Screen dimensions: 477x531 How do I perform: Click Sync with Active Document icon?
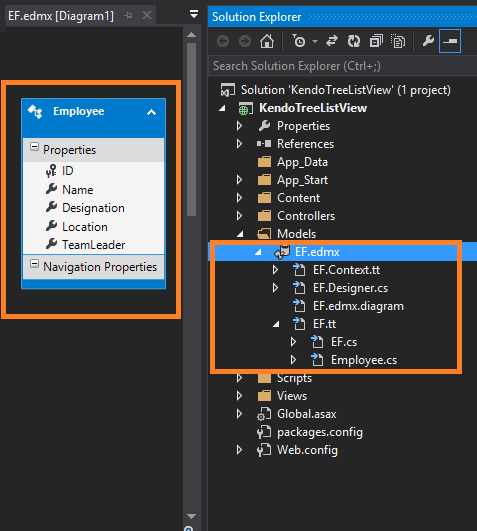332,41
